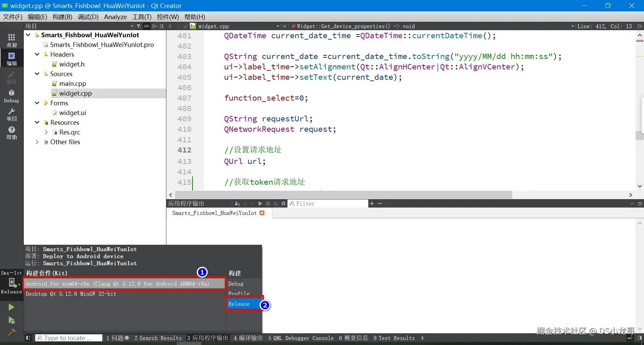Open the 帮助(H) menu
The height and width of the screenshot is (345, 644).
pos(195,17)
